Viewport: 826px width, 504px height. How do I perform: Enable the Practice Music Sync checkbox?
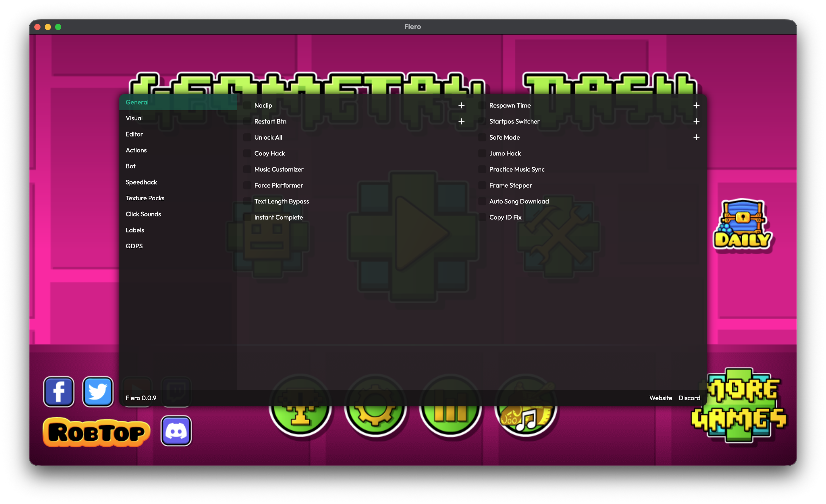482,169
